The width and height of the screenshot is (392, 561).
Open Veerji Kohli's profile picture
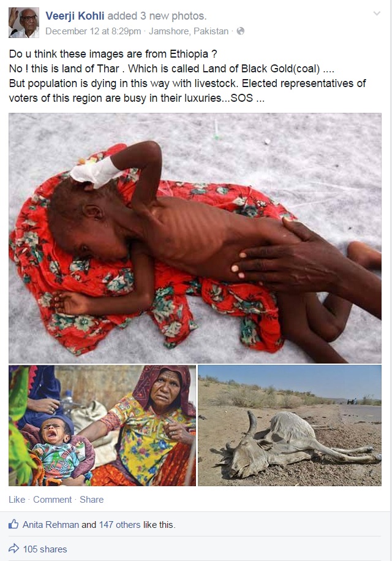24,23
